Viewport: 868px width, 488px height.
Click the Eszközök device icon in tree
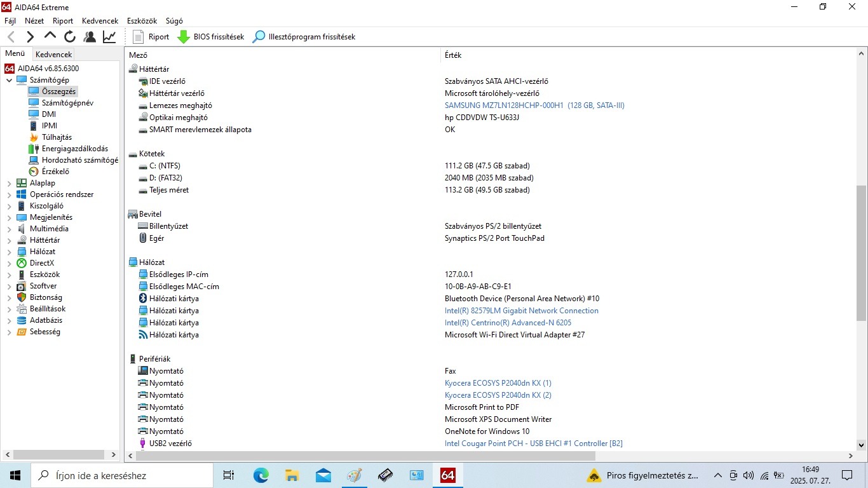point(22,274)
